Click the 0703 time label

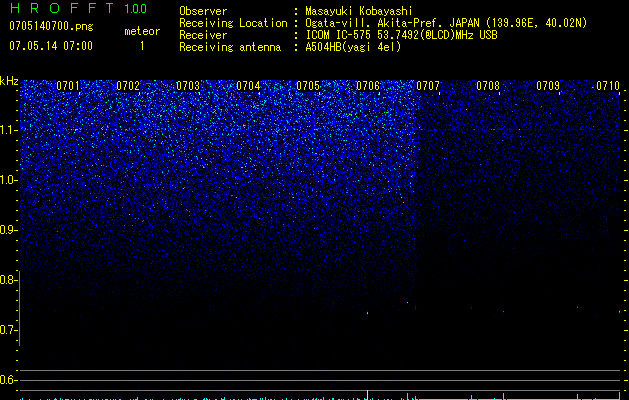tap(188, 86)
